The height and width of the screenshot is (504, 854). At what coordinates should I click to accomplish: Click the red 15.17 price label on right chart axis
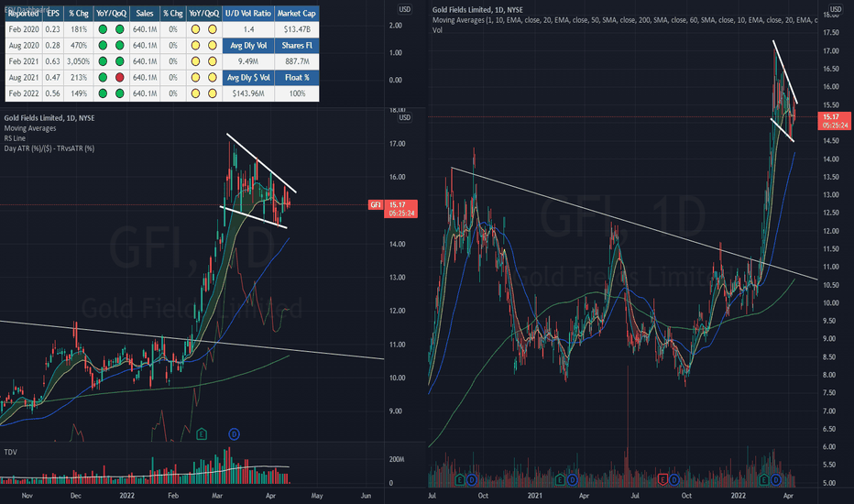point(834,121)
